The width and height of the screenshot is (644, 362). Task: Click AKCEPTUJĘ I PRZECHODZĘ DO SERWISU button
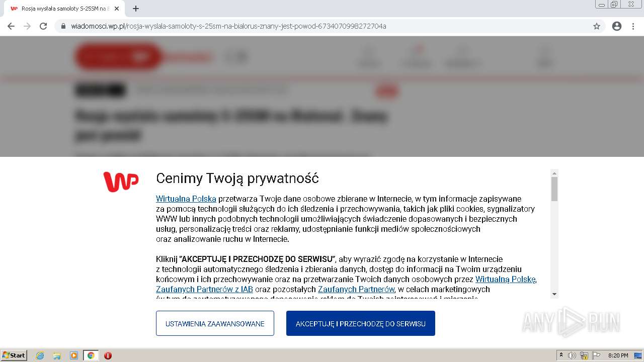(x=361, y=323)
